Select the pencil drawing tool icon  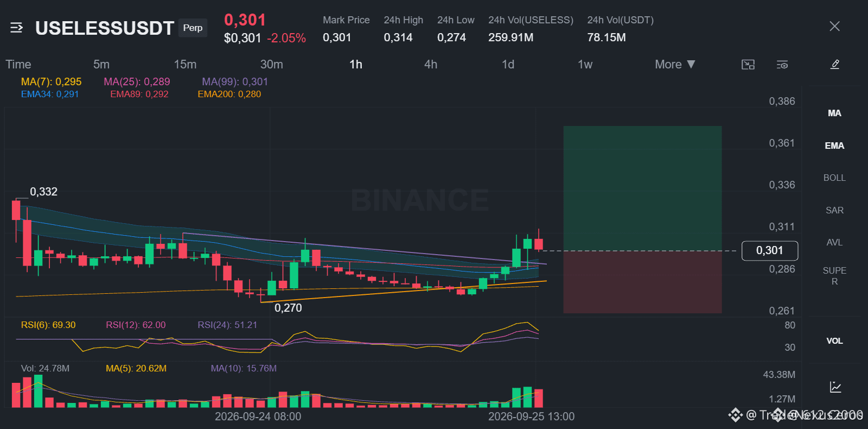coord(835,65)
